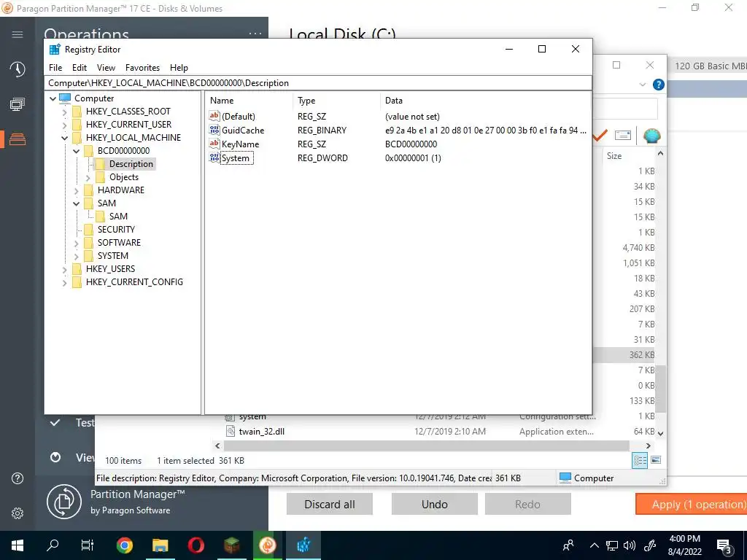This screenshot has width=747, height=560.
Task: Switch to Registry Editor taskbar icon
Action: [x=303, y=545]
